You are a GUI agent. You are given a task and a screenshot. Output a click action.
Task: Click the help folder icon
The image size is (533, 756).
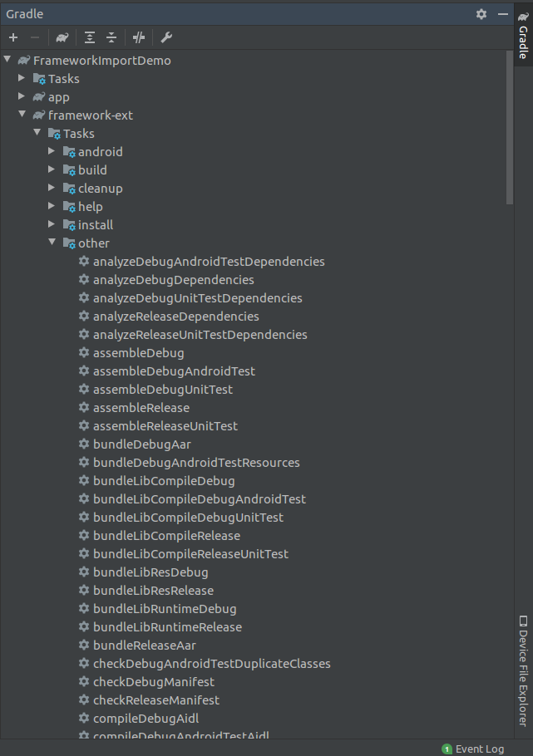point(69,208)
